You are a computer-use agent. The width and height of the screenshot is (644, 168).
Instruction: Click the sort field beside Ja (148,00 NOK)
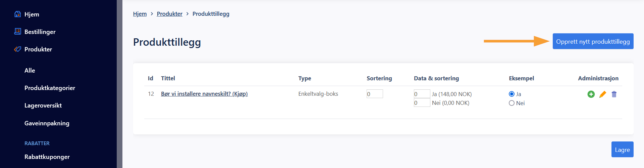pyautogui.click(x=422, y=94)
